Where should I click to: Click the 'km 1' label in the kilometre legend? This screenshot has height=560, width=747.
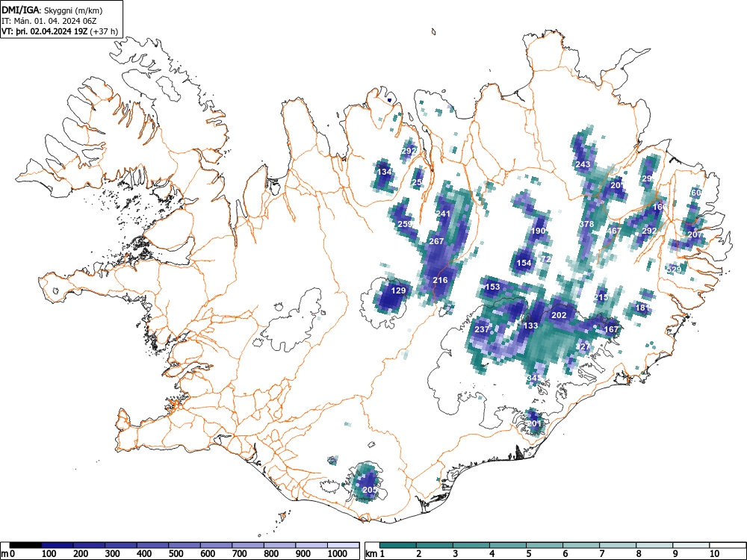(x=375, y=554)
